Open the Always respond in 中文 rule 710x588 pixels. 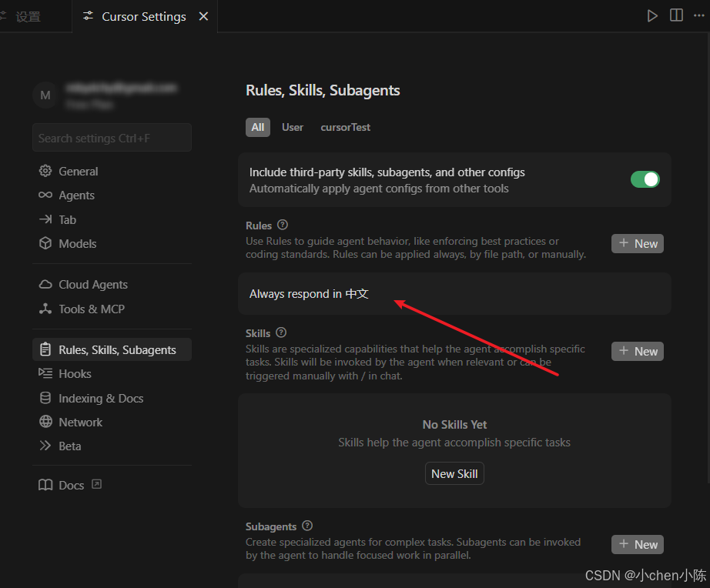[x=454, y=294]
